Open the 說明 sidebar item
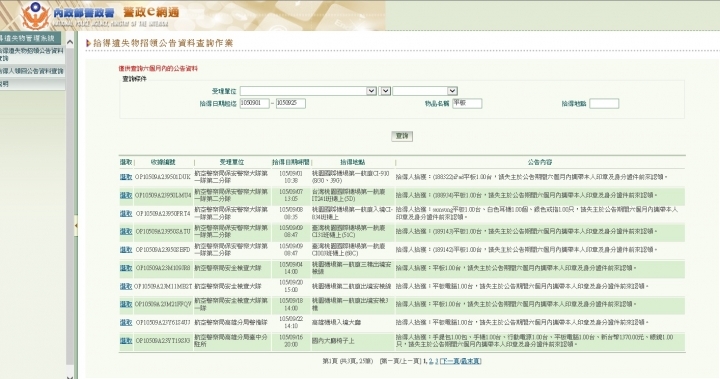Viewport: 720px width, 379px height. [32, 84]
